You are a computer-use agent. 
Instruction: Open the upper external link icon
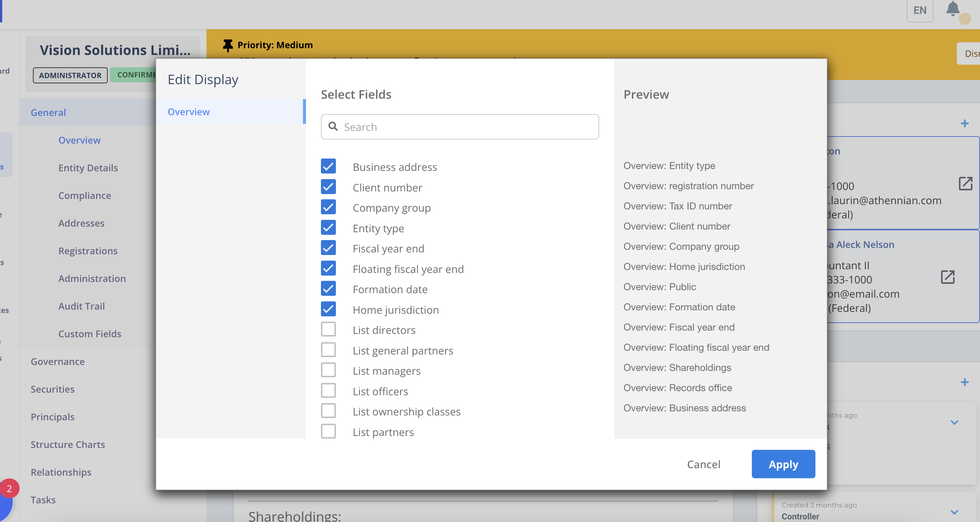(x=966, y=184)
